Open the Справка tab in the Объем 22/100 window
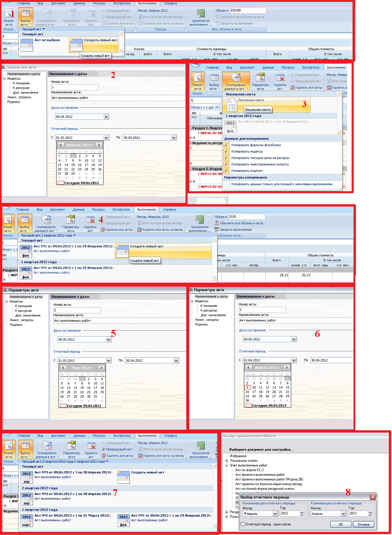 click(x=170, y=3)
